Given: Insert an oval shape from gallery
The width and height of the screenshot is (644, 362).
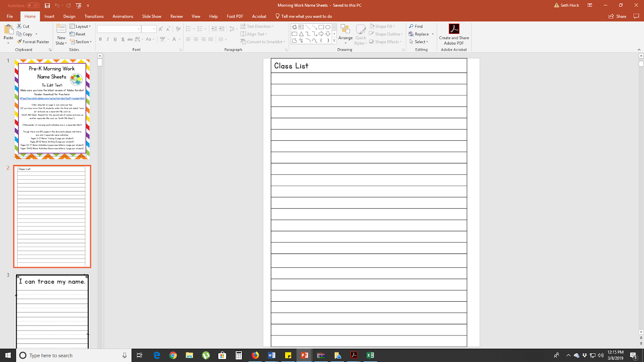Looking at the screenshot, I should pyautogui.click(x=328, y=27).
